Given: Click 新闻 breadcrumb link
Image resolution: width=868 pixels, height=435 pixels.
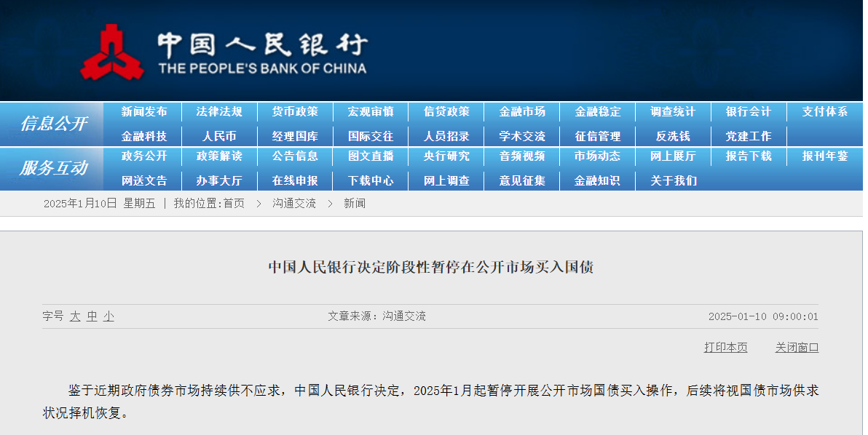Looking at the screenshot, I should click(x=355, y=204).
